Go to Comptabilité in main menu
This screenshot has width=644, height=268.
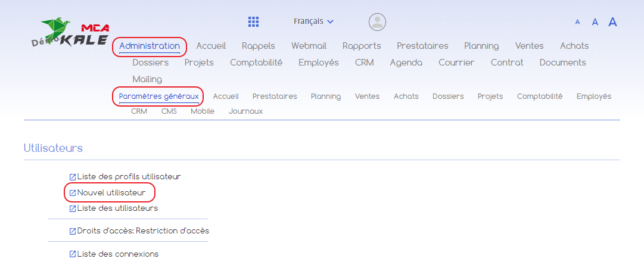tap(256, 63)
